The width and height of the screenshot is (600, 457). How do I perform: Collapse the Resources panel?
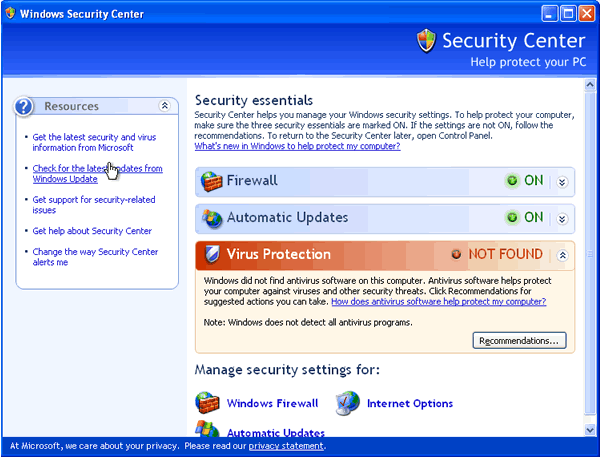165,106
